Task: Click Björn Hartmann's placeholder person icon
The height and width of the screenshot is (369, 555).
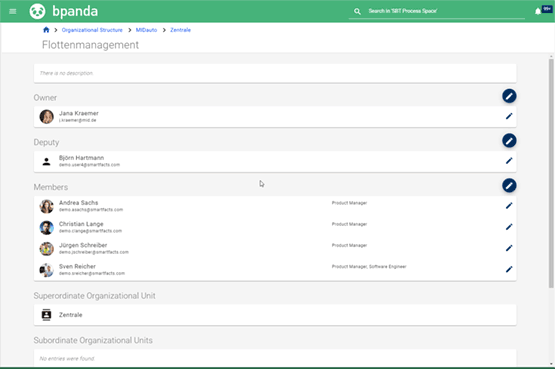Action: click(x=46, y=162)
